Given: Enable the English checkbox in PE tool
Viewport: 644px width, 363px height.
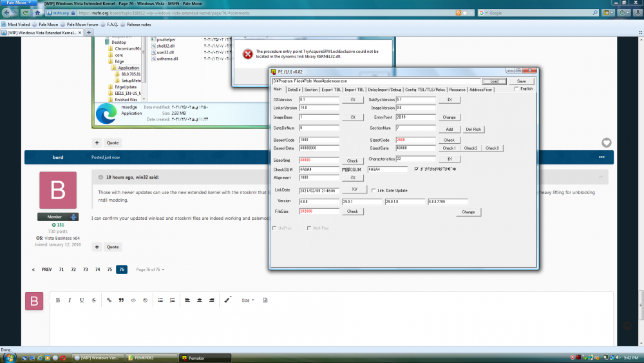Looking at the screenshot, I should click(x=516, y=90).
